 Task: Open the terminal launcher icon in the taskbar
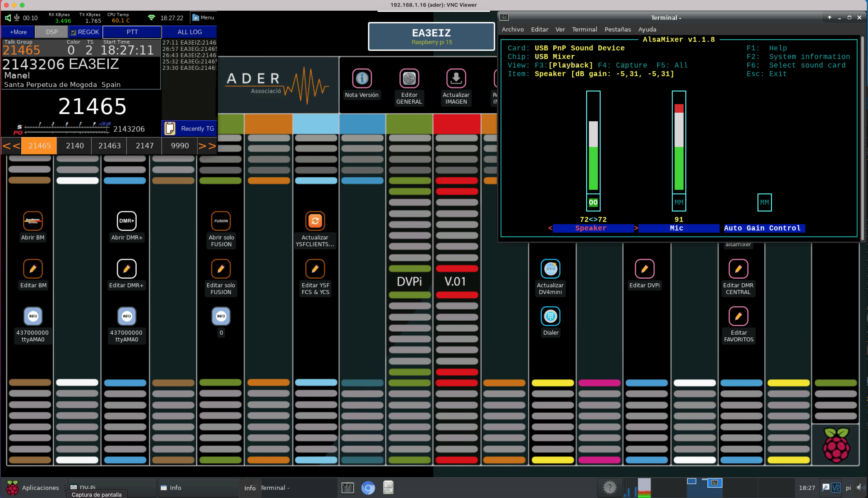tap(348, 488)
